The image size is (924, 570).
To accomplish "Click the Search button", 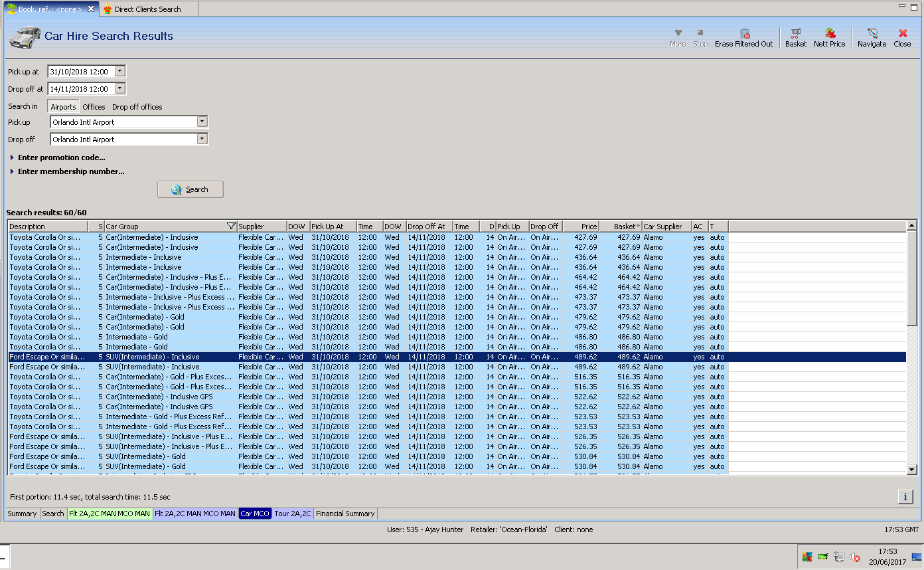I will click(191, 189).
